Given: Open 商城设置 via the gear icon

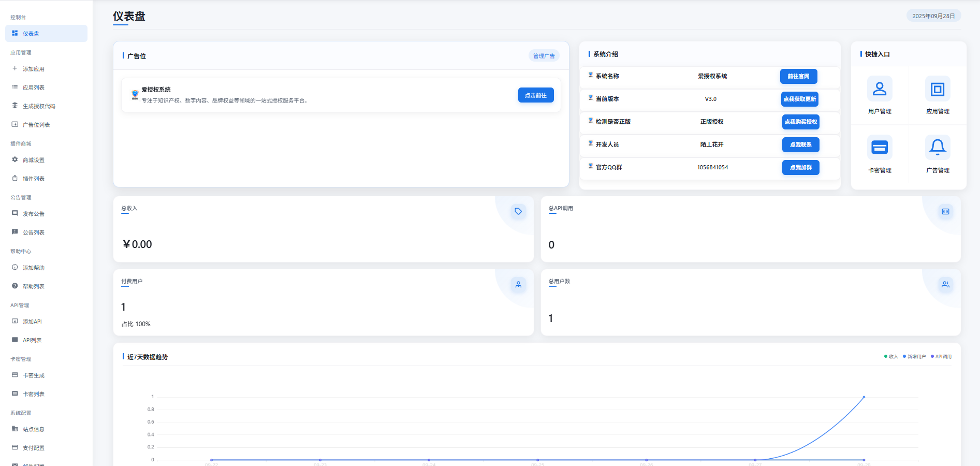Looking at the screenshot, I should (x=14, y=159).
